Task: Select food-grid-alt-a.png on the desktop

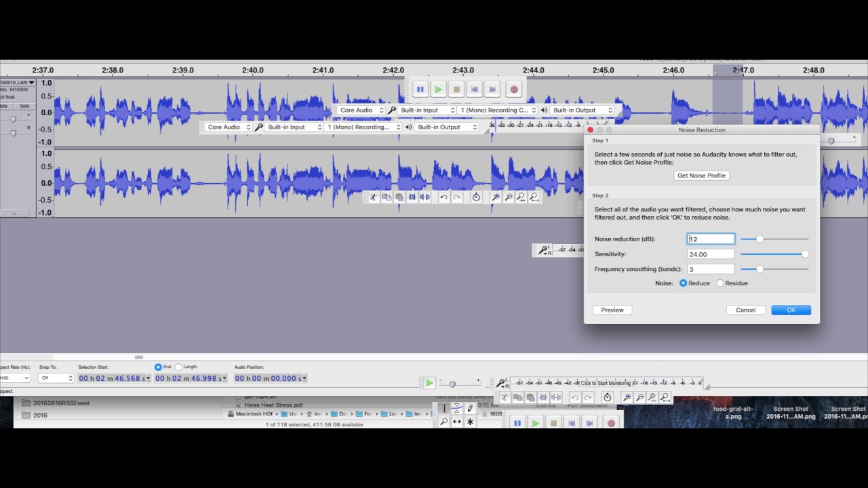Action: (x=733, y=413)
